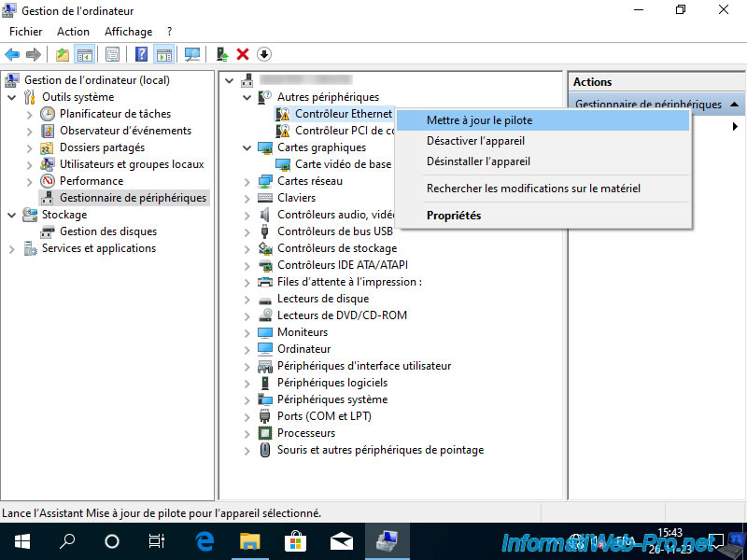Image resolution: width=747 pixels, height=560 pixels.
Task: Collapse Autres périphériques category
Action: pyautogui.click(x=247, y=98)
